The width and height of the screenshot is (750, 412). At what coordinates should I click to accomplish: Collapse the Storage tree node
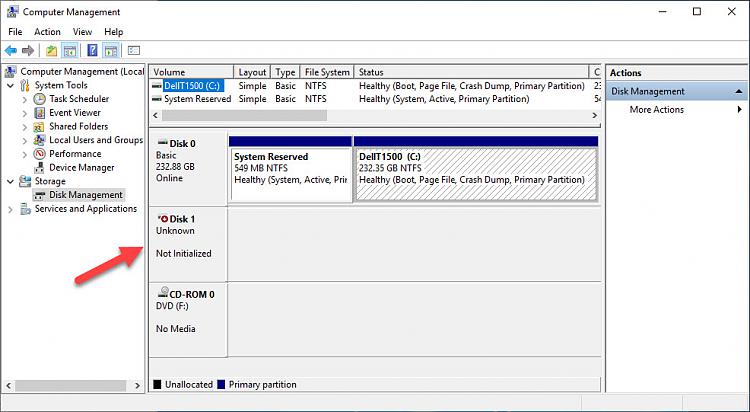point(11,182)
